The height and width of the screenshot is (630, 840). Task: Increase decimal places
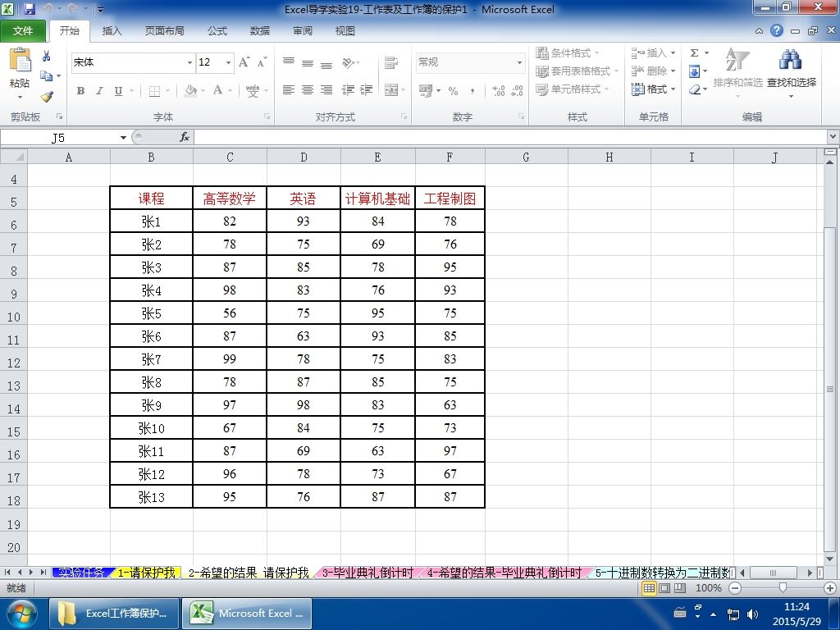click(498, 90)
